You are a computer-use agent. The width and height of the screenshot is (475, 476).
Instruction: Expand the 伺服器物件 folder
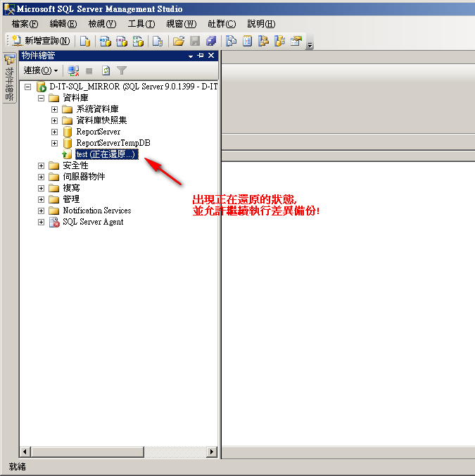pos(41,177)
